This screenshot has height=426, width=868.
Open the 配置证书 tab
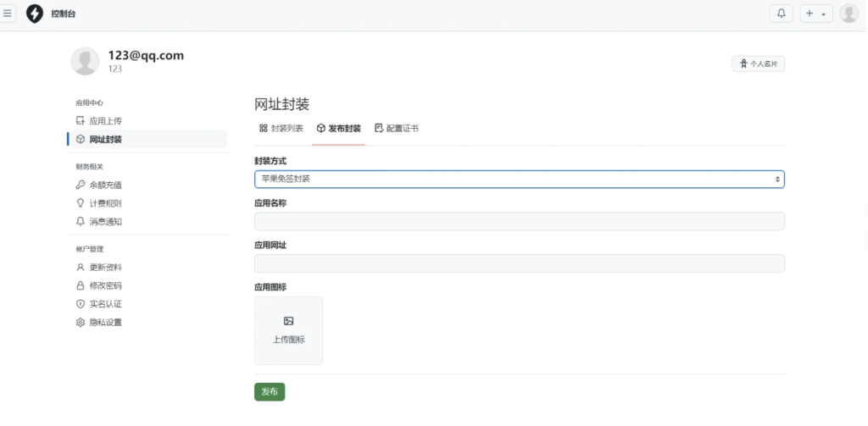click(396, 129)
